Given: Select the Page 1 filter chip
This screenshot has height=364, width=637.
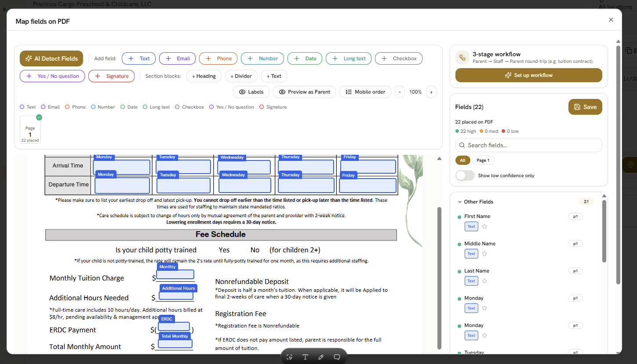Looking at the screenshot, I should tap(483, 160).
